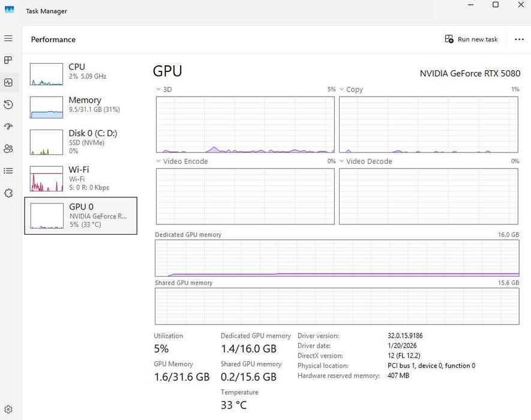Click the Video Encode graph
Image resolution: width=531 pixels, height=420 pixels.
click(x=245, y=196)
